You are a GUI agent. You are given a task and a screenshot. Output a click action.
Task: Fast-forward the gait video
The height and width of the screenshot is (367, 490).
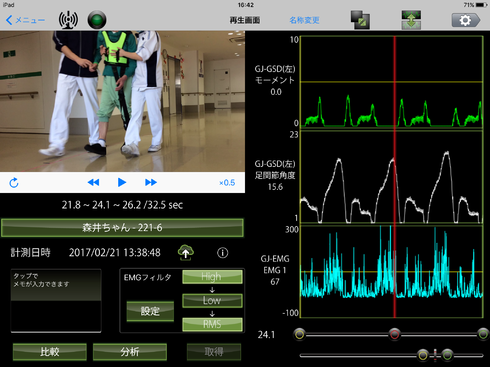[x=151, y=182]
